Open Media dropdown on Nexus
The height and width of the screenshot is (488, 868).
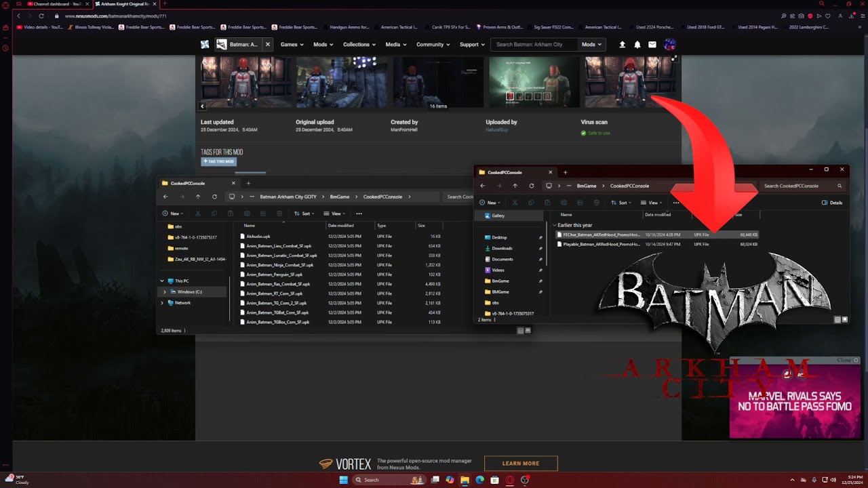click(x=396, y=44)
